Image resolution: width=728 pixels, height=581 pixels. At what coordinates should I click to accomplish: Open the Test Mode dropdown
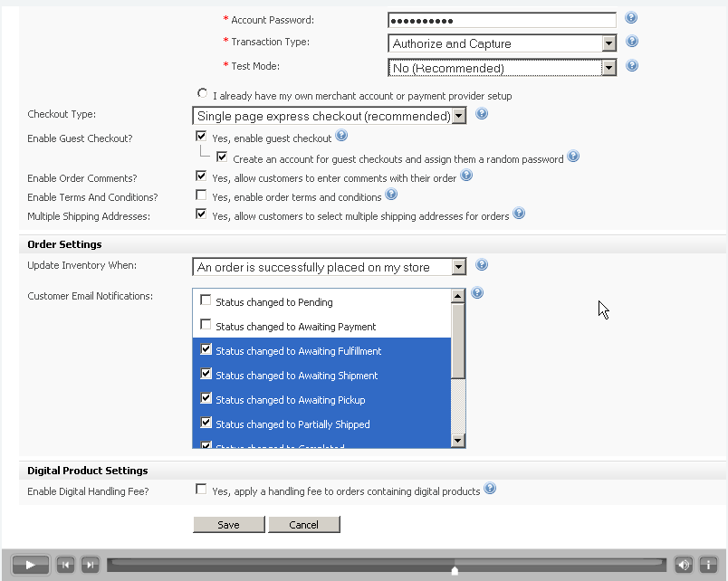click(x=502, y=68)
